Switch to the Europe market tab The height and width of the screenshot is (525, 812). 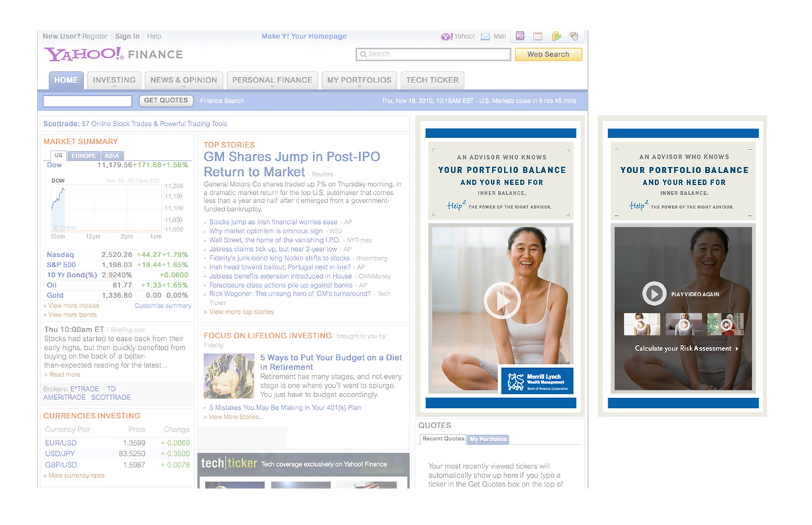tap(84, 156)
